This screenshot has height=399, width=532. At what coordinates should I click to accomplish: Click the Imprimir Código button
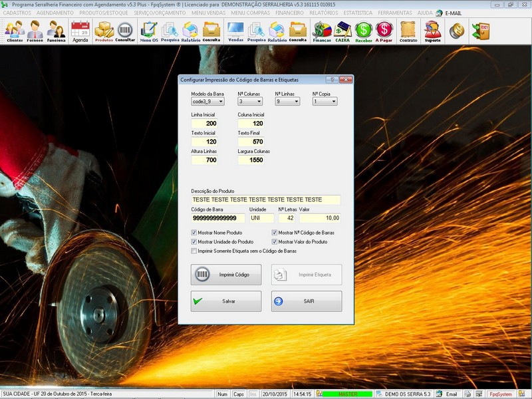click(x=226, y=274)
